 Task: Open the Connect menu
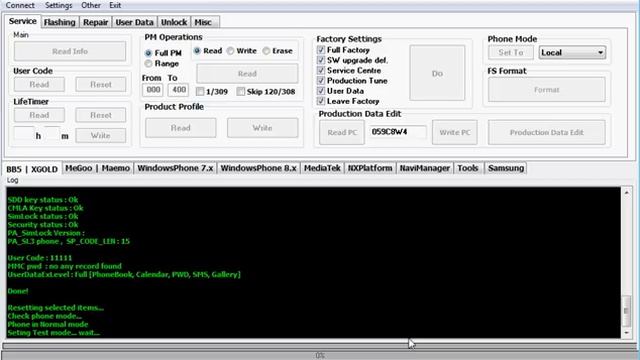coord(20,5)
